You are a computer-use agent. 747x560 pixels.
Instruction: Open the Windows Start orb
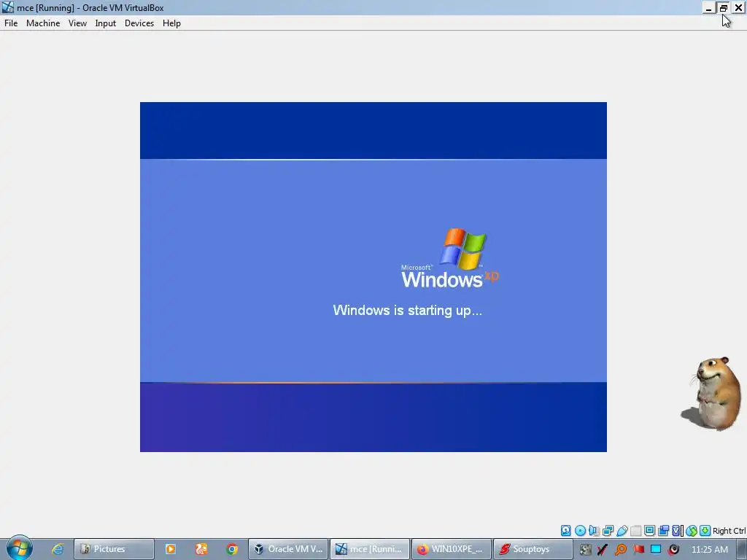(19, 548)
